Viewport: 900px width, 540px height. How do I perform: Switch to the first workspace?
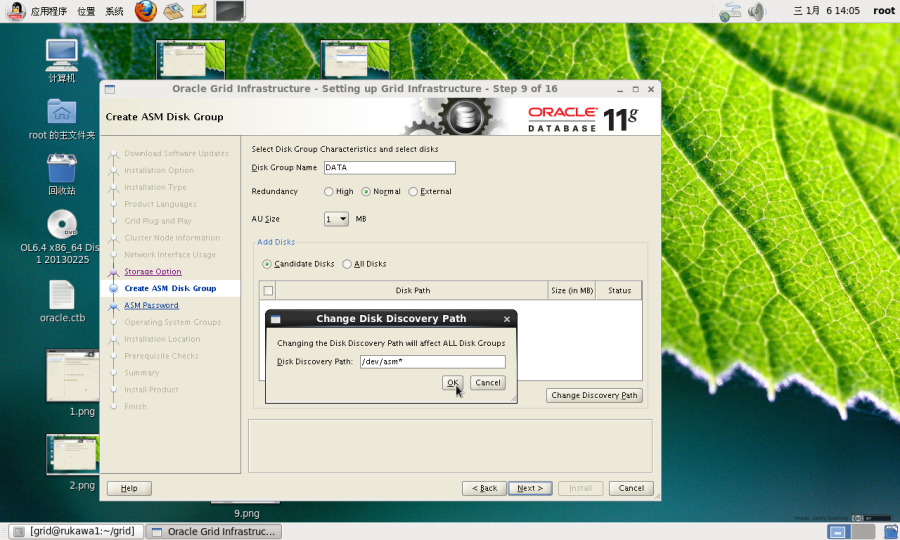pyautogui.click(x=839, y=531)
